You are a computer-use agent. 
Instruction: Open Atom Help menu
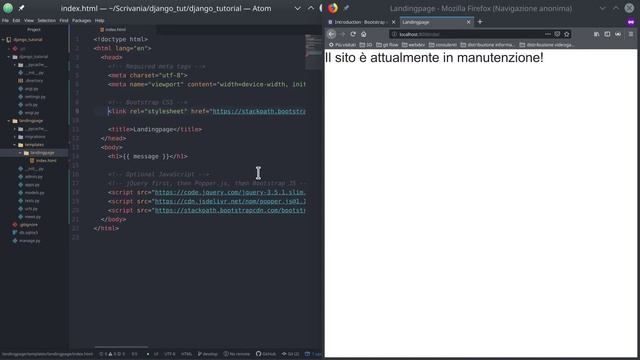[100, 20]
